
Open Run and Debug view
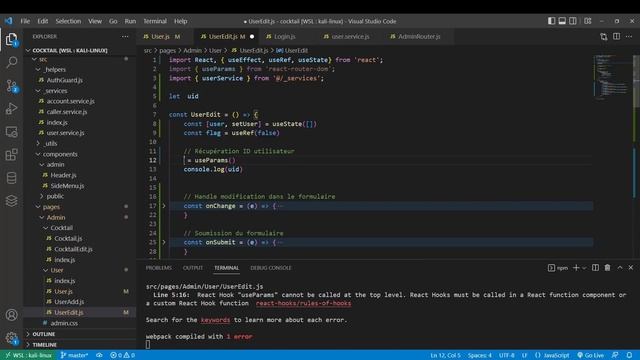(11, 109)
